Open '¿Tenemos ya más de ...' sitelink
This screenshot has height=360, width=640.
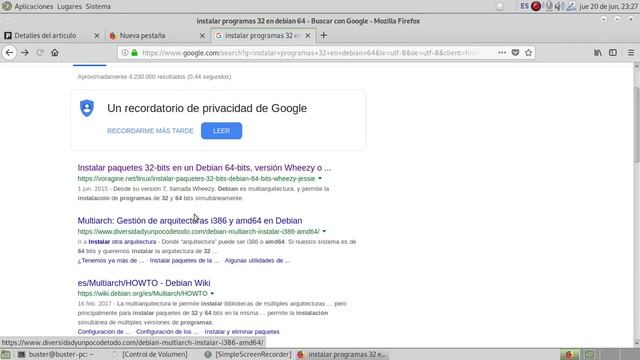[x=111, y=260]
